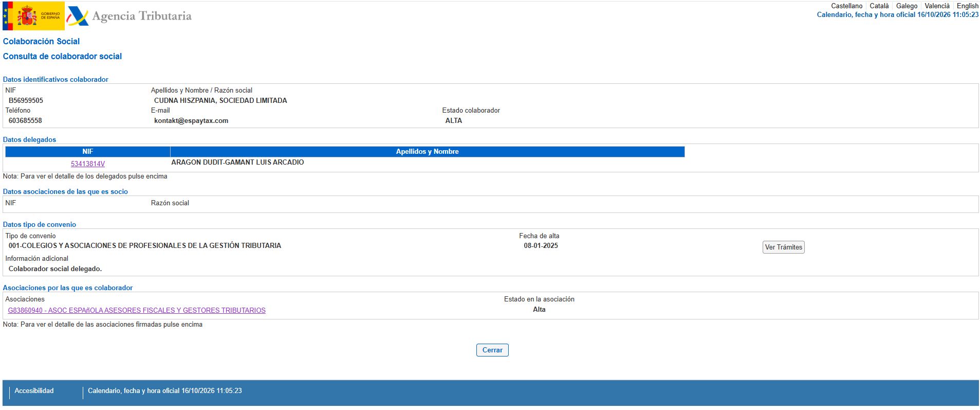This screenshot has width=980, height=410.
Task: Open association G83860940 details link
Action: (x=137, y=310)
